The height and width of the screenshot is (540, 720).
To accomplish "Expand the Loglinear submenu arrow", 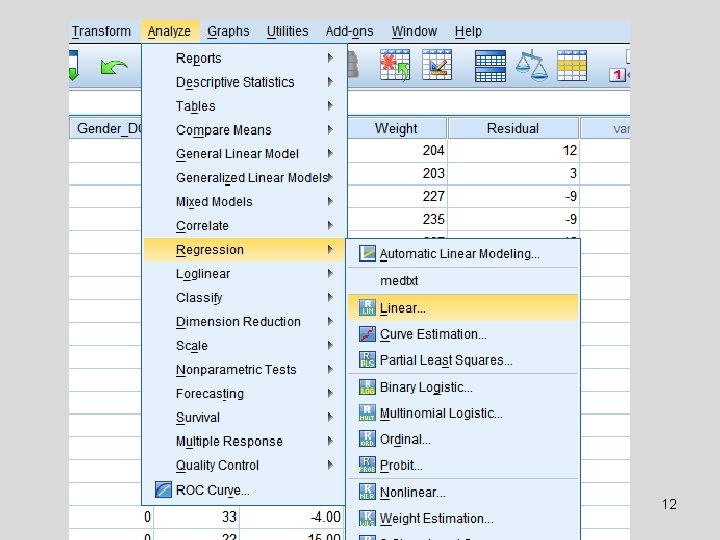I will (x=330, y=273).
